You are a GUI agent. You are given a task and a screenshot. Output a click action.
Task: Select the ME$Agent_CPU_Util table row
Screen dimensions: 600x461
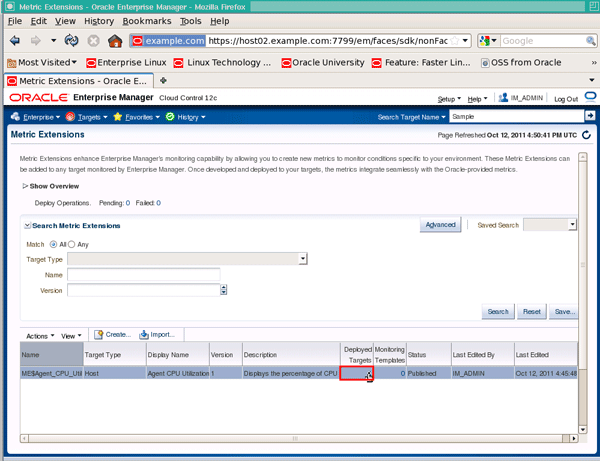click(299, 373)
